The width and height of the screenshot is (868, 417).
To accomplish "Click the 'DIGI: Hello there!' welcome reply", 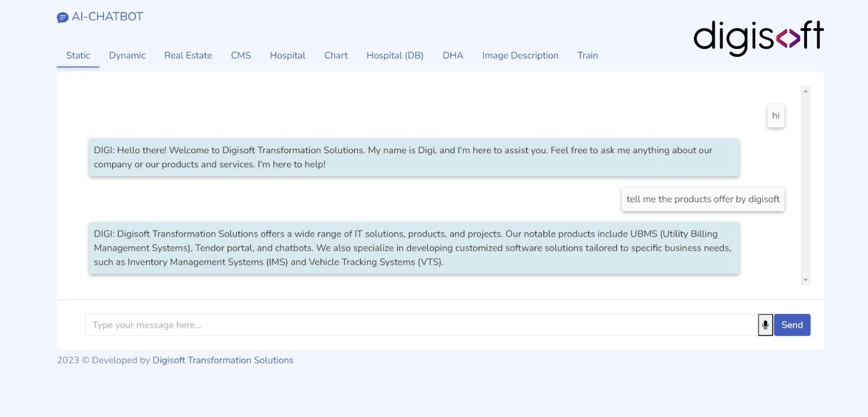I will pos(414,158).
